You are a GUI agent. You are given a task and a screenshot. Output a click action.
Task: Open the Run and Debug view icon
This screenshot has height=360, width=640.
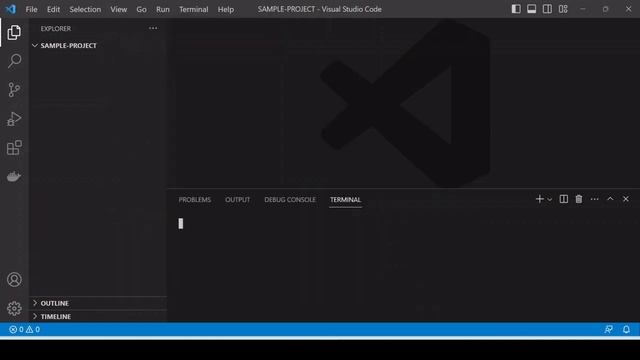coord(14,119)
